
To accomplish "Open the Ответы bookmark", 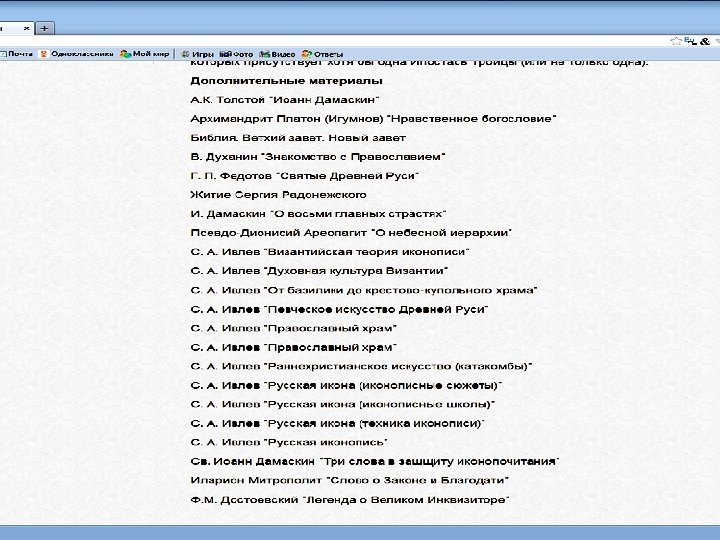I will coord(323,54).
